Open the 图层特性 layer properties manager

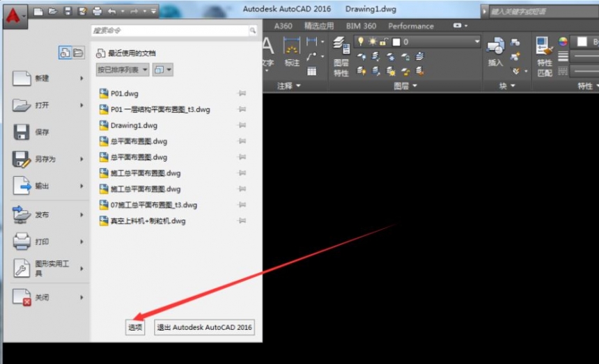[x=341, y=56]
